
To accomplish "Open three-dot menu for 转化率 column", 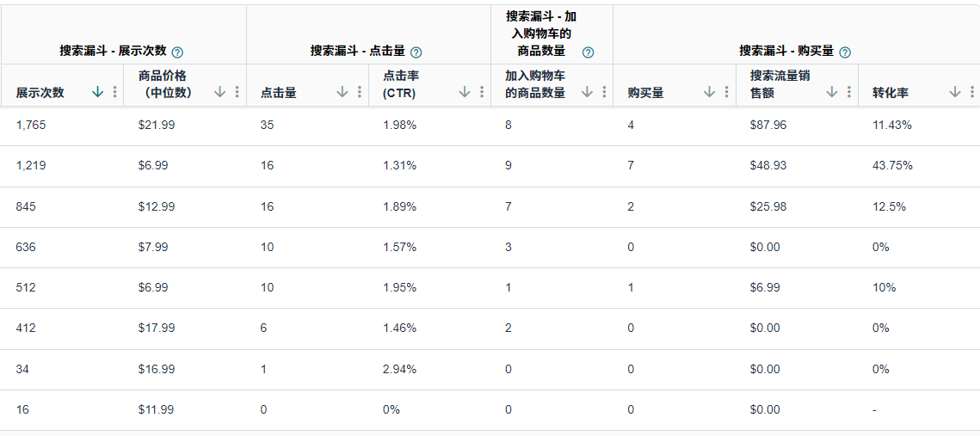I will [x=972, y=92].
